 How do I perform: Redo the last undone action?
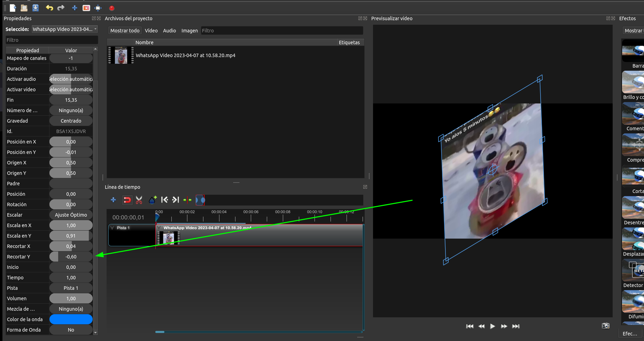(x=61, y=8)
